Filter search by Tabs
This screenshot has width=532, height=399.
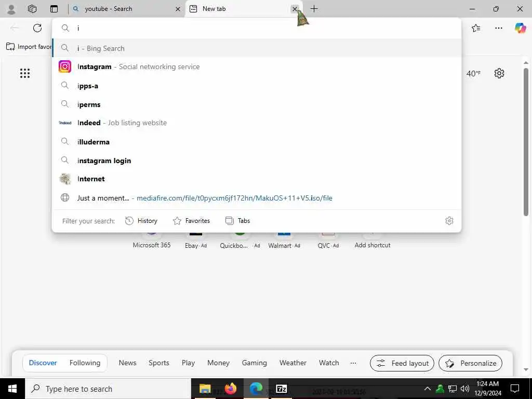pyautogui.click(x=238, y=221)
